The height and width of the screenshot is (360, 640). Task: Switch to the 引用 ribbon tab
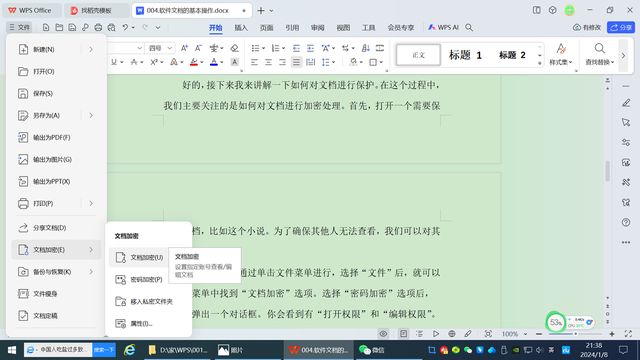[292, 27]
